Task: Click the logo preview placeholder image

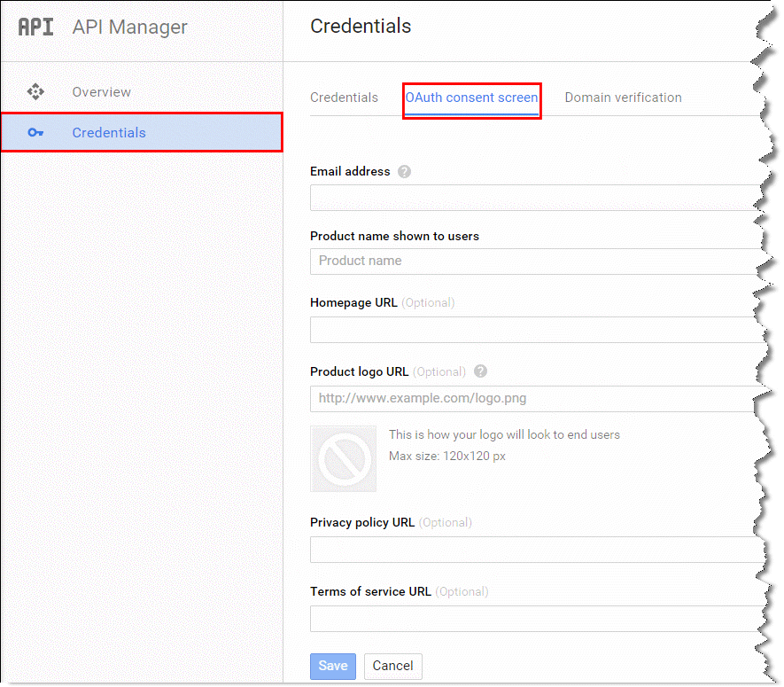Action: (343, 459)
